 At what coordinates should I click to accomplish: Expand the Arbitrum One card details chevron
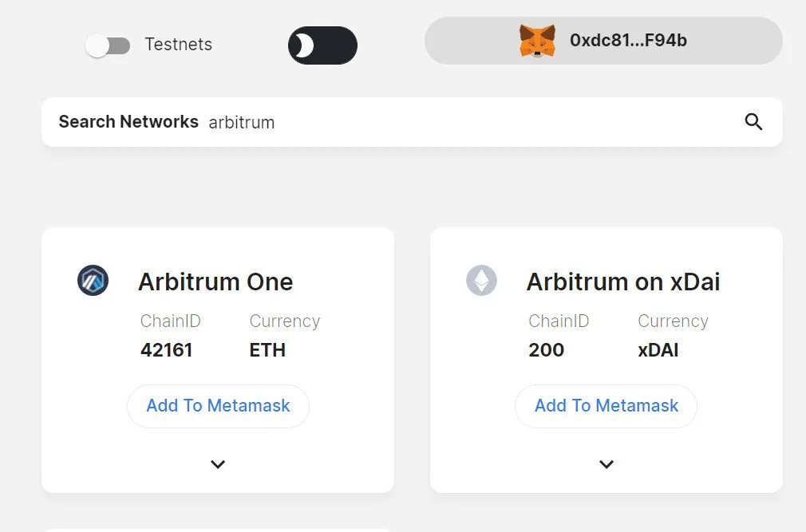point(218,464)
